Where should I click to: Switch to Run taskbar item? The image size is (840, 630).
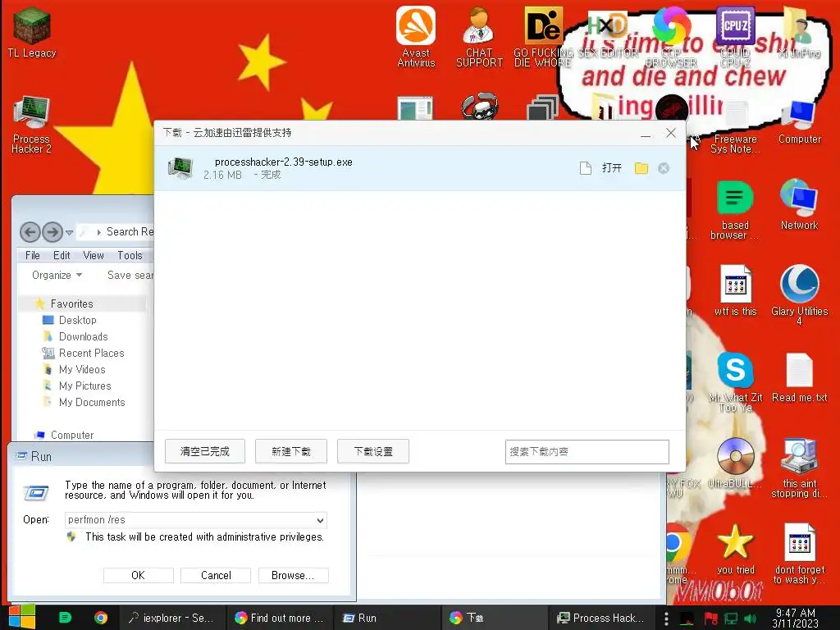387,618
